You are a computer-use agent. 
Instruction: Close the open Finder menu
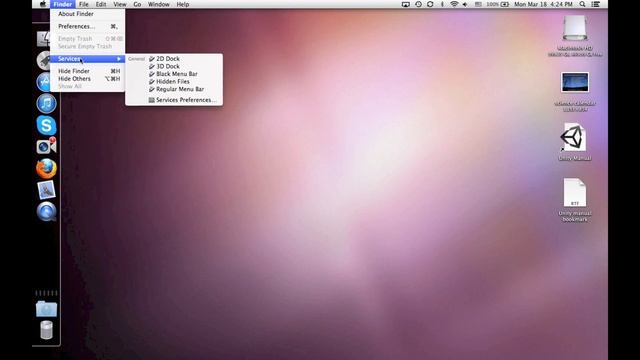[x=62, y=4]
